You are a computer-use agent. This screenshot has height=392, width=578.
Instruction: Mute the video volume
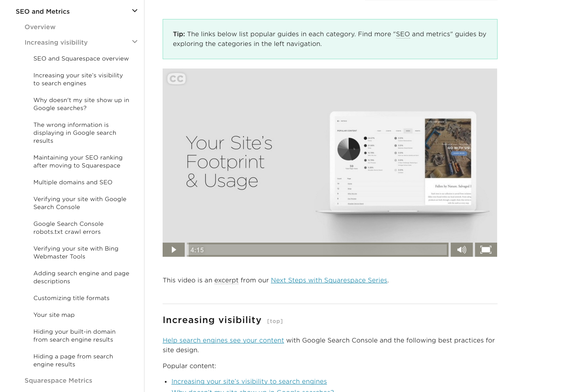(462, 250)
